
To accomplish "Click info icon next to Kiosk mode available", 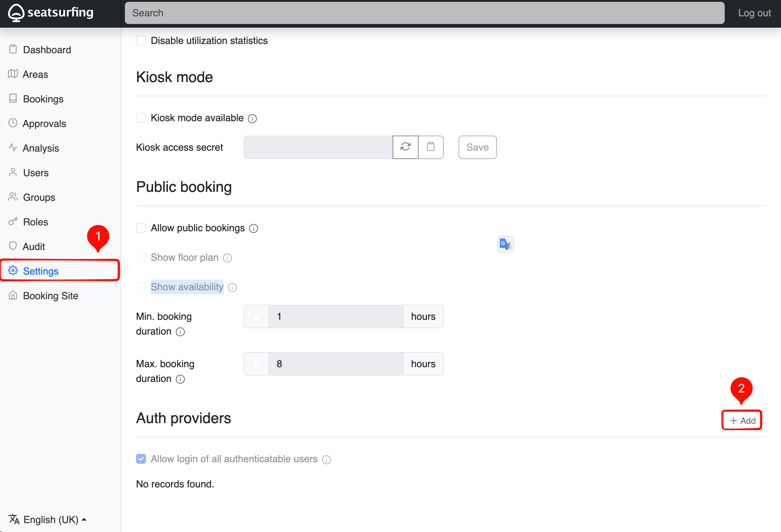I will pos(252,119).
